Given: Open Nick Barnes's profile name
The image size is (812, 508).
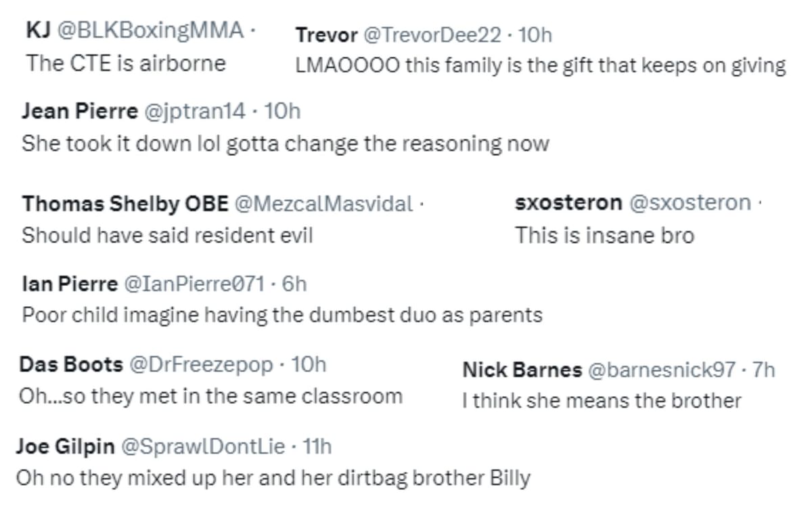Looking at the screenshot, I should [x=522, y=369].
